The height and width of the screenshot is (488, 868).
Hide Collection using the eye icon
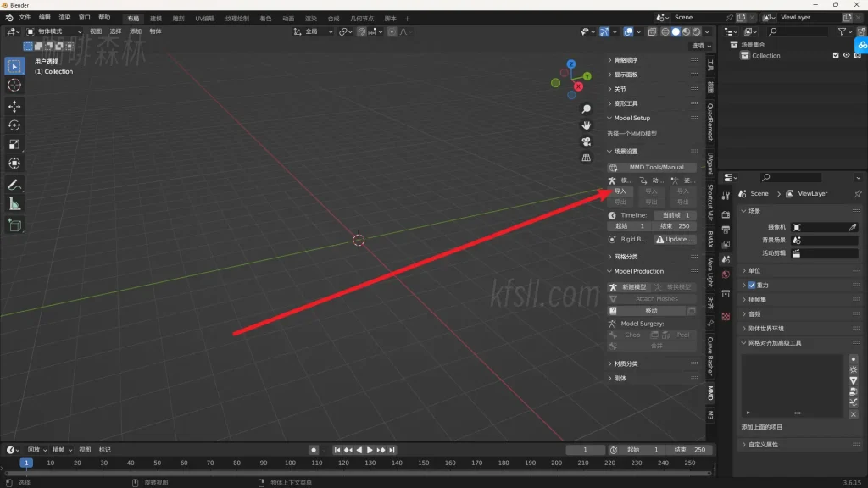click(846, 56)
